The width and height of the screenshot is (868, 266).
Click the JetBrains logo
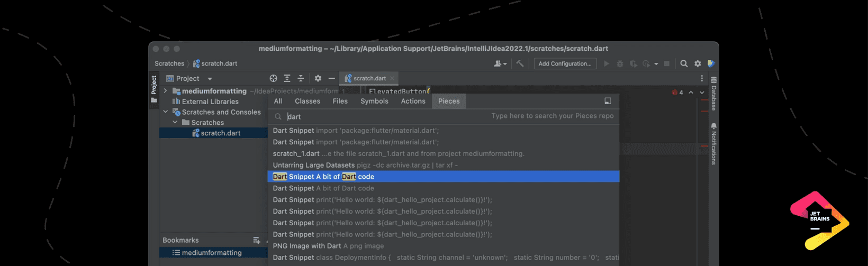[x=819, y=221]
